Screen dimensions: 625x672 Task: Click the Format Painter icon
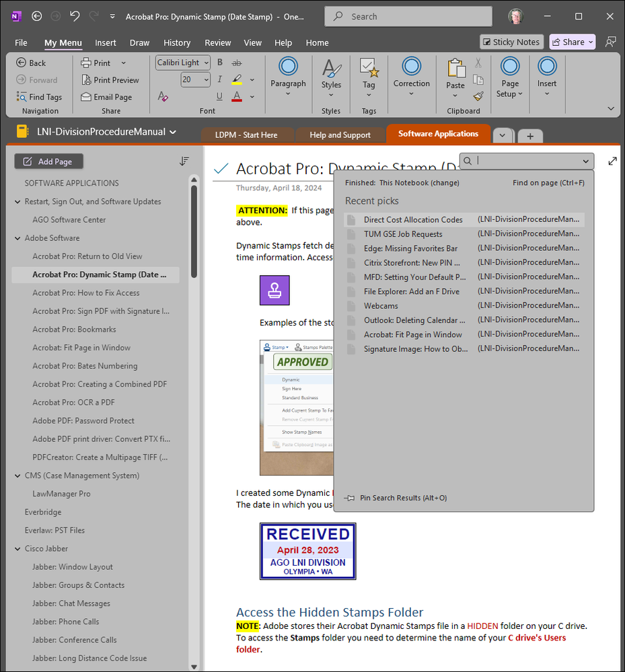[478, 96]
